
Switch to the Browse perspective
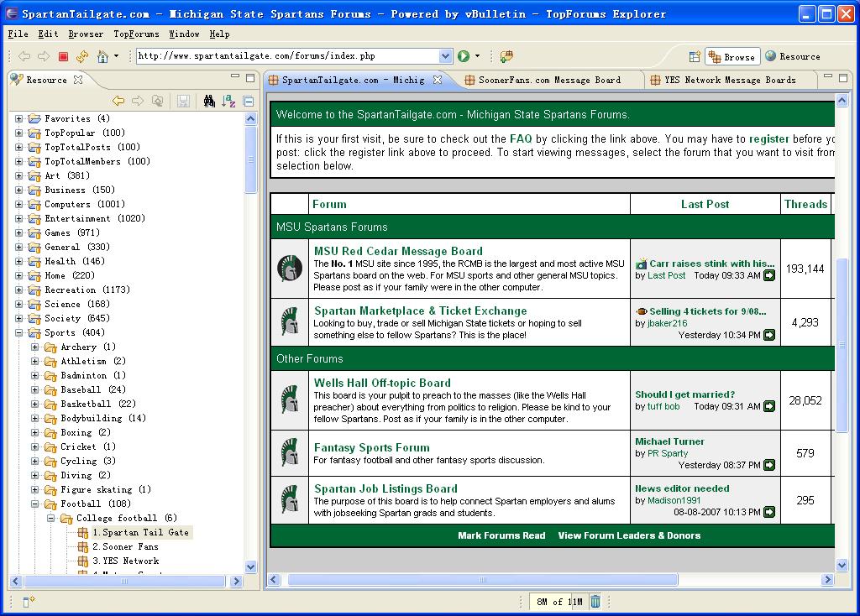732,56
